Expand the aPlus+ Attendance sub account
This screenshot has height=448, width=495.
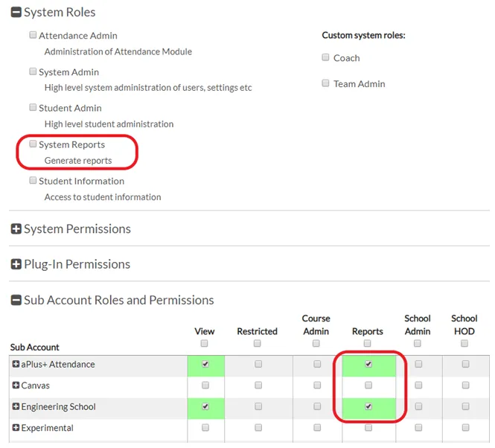pyautogui.click(x=16, y=365)
